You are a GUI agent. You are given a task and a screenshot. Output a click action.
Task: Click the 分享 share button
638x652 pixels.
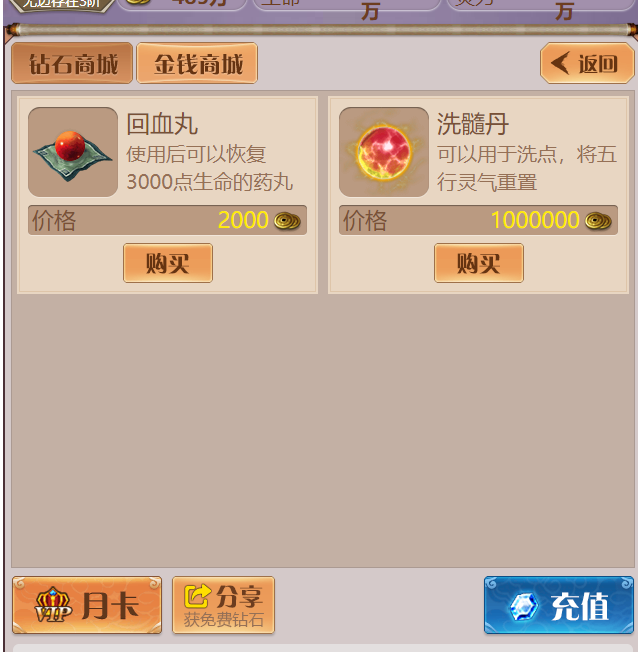pyautogui.click(x=223, y=605)
